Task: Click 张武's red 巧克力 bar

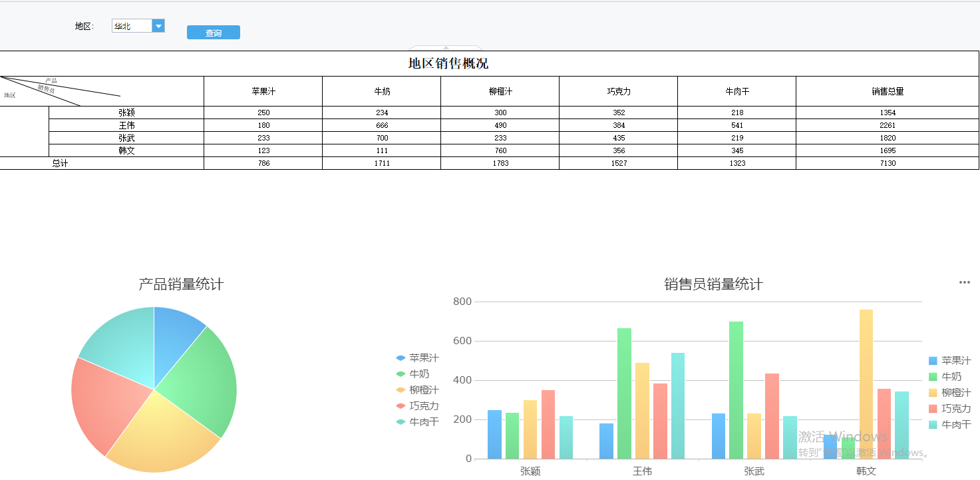Action: pyautogui.click(x=772, y=416)
